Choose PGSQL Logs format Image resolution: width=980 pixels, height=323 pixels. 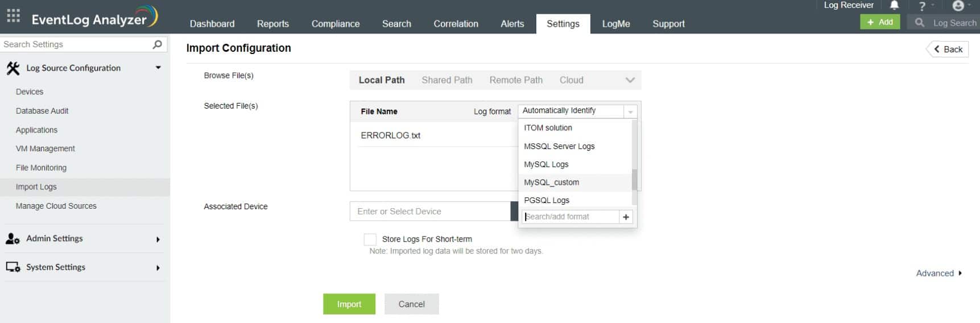575,200
